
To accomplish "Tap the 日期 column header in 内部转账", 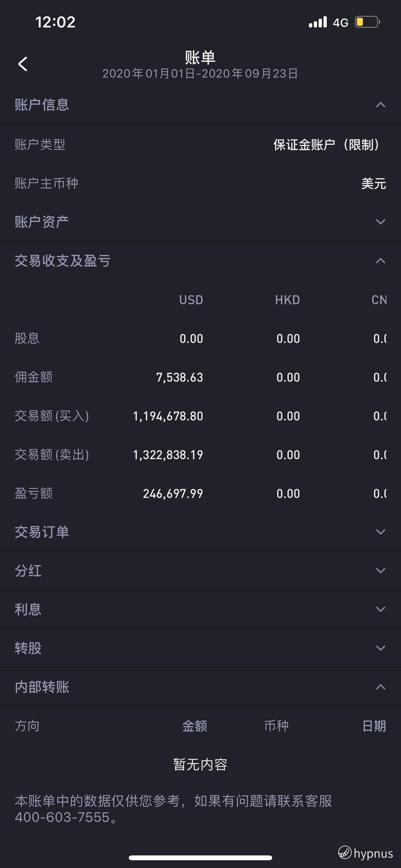I will tap(374, 726).
